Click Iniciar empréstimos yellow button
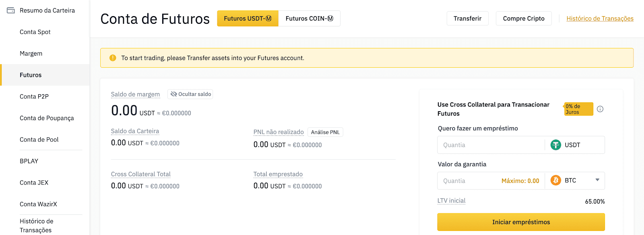Screen dimensions: 644x235 (x=521, y=222)
